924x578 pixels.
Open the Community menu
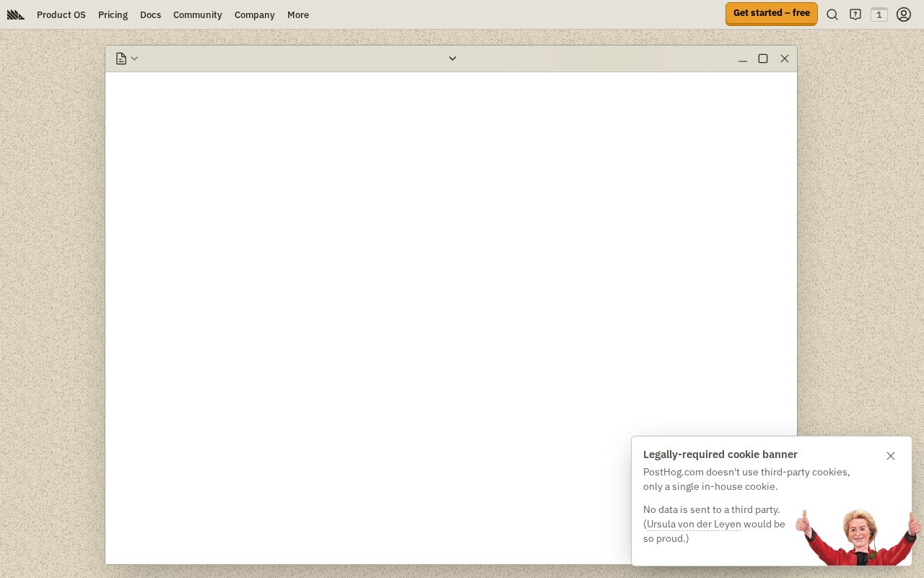click(x=197, y=14)
